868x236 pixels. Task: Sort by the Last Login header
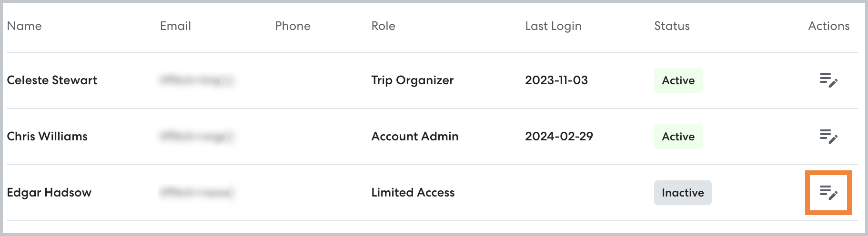point(553,26)
